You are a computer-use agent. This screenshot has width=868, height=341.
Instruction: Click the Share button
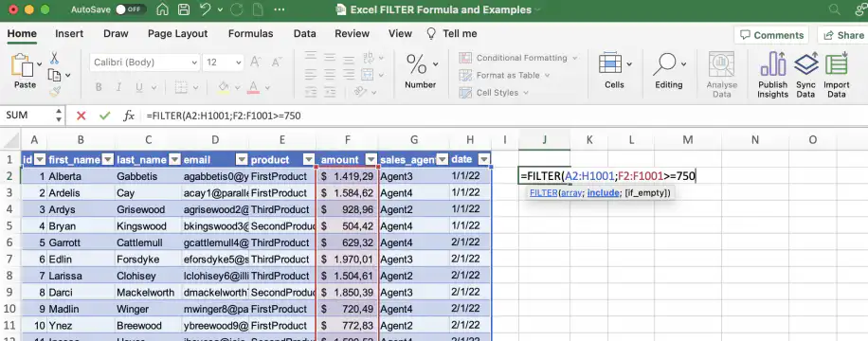pos(842,35)
